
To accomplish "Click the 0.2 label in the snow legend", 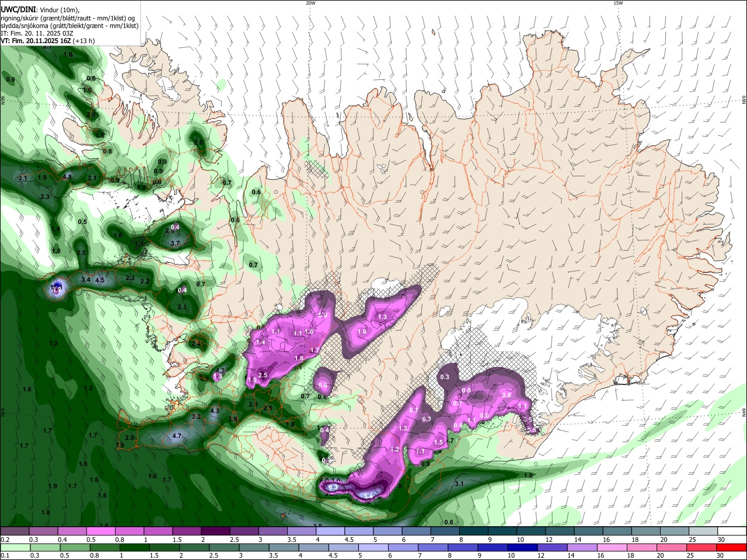I will pyautogui.click(x=5, y=540).
